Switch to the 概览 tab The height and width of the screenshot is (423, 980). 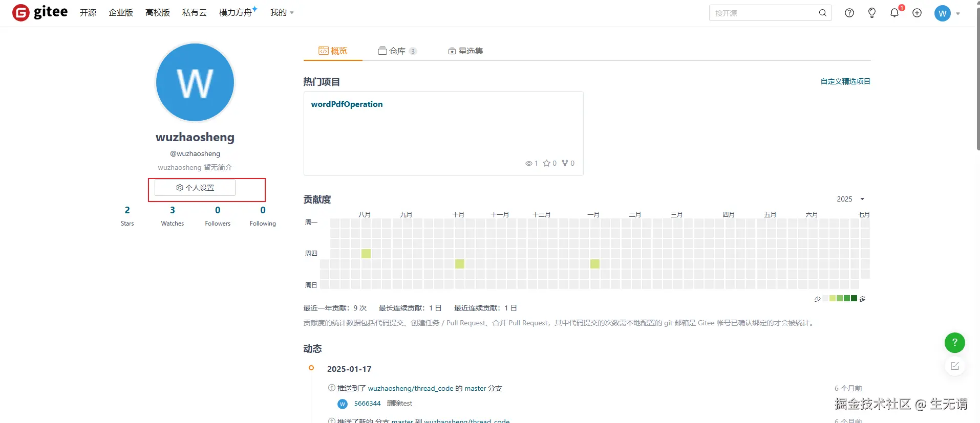coord(333,51)
